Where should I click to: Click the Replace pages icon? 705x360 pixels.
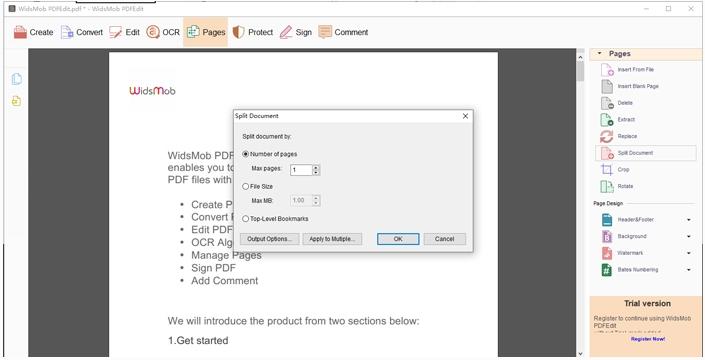coord(607,136)
